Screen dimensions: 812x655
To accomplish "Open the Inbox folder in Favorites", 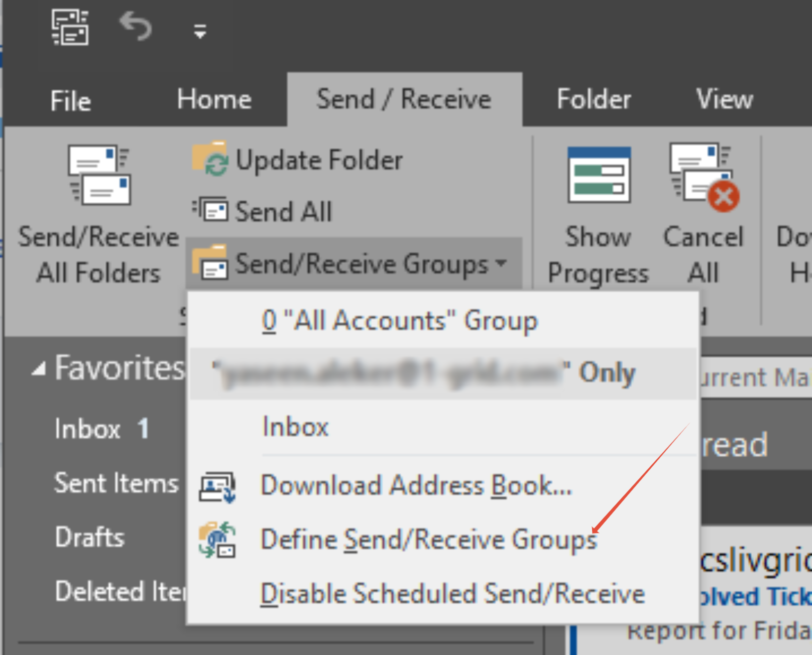I will (x=88, y=429).
